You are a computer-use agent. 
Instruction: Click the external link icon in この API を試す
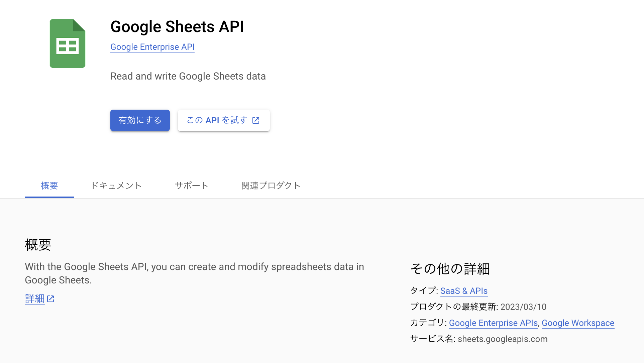[256, 120]
